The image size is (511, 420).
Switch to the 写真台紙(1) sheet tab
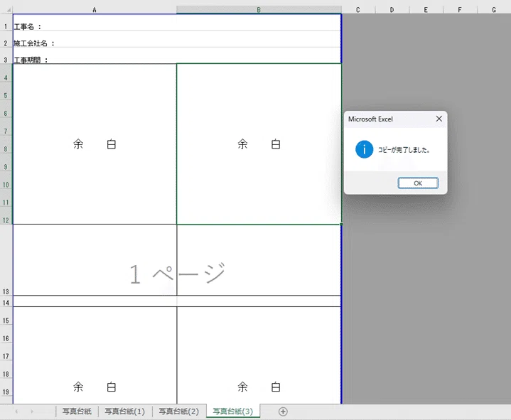coord(125,411)
